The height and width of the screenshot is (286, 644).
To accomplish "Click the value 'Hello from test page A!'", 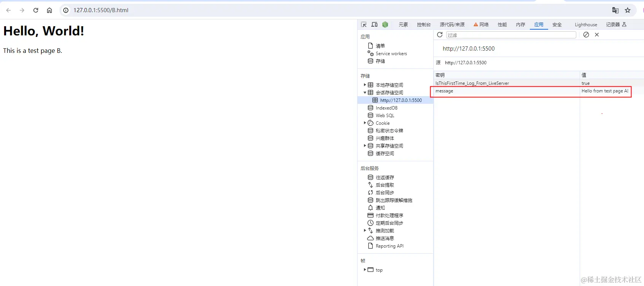I will point(605,91).
